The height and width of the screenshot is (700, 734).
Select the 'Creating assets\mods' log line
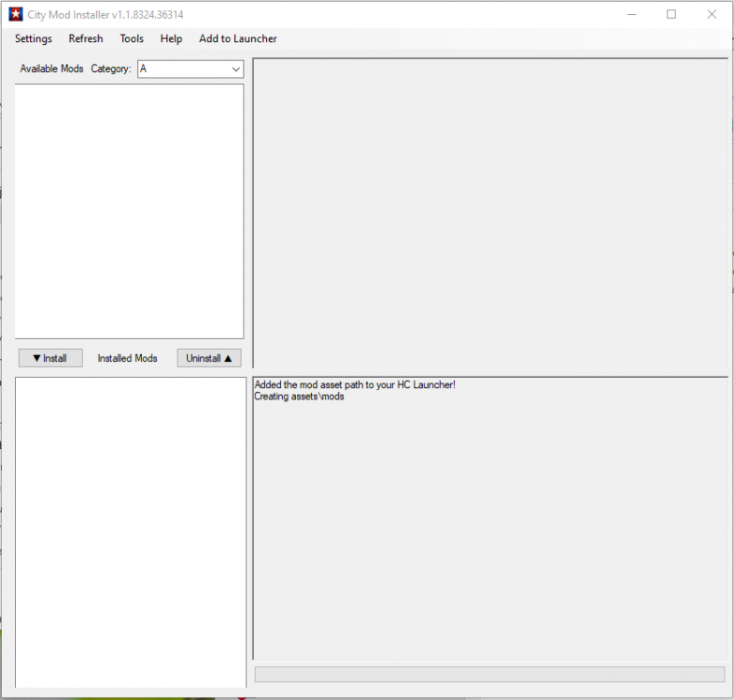[299, 397]
